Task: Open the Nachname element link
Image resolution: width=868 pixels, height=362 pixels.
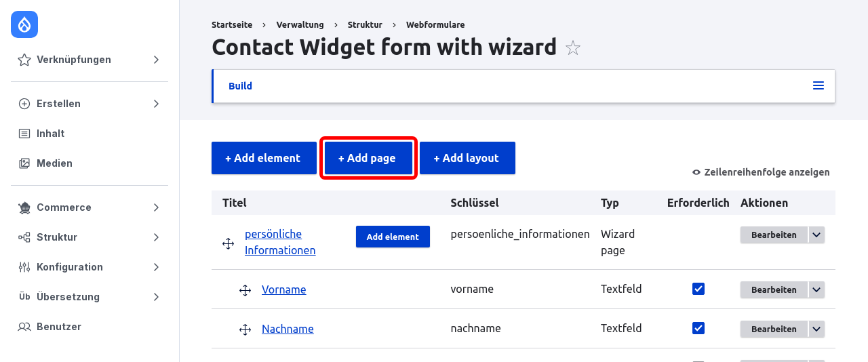Action: [x=288, y=329]
